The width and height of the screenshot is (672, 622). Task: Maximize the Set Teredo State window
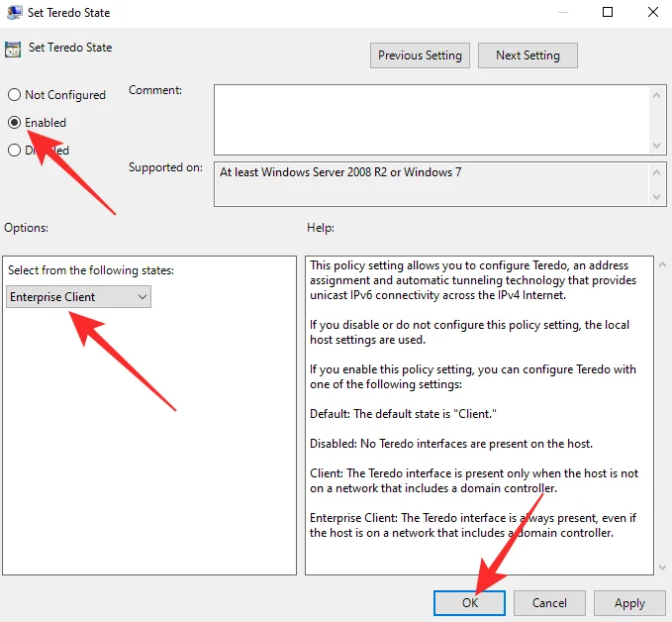point(608,12)
